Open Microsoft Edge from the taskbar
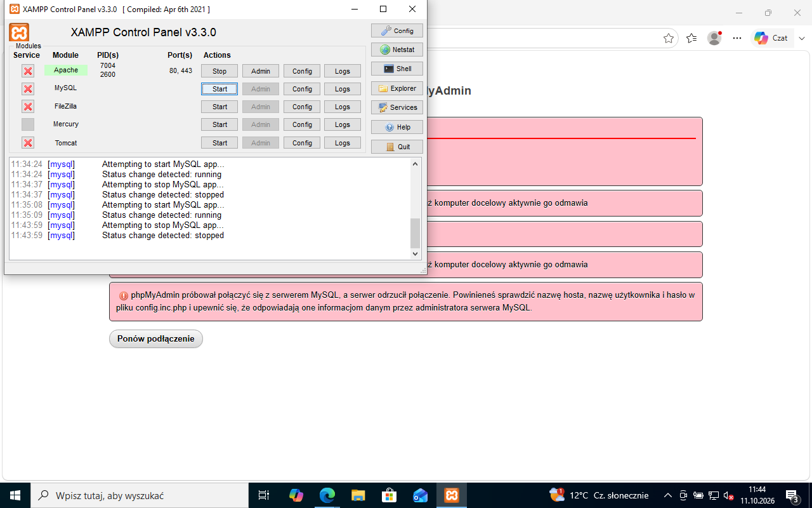The image size is (812, 508). pyautogui.click(x=327, y=495)
